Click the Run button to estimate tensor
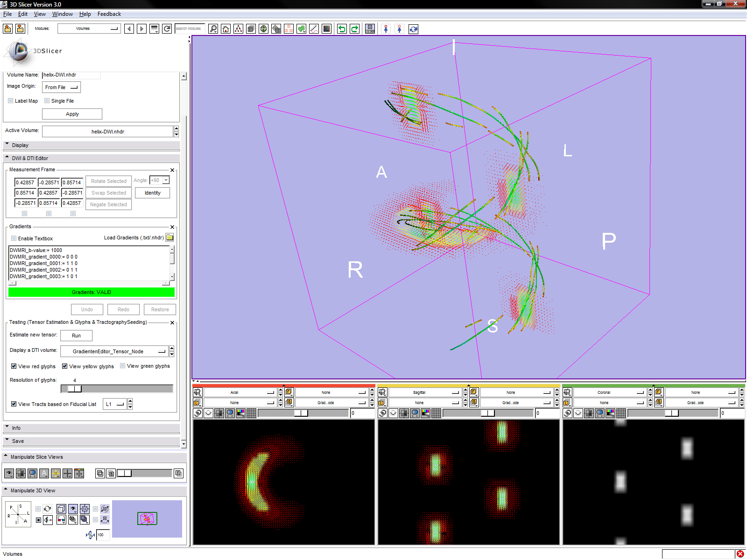 [x=76, y=336]
